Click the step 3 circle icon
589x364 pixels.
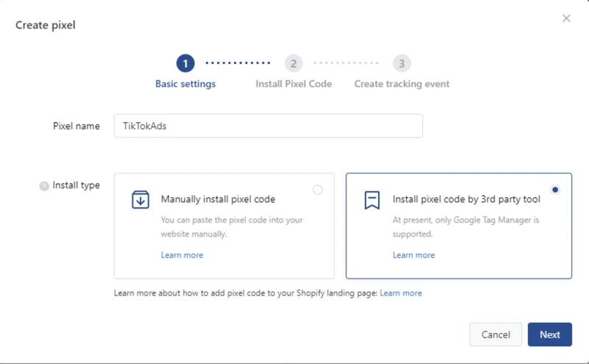pyautogui.click(x=402, y=64)
